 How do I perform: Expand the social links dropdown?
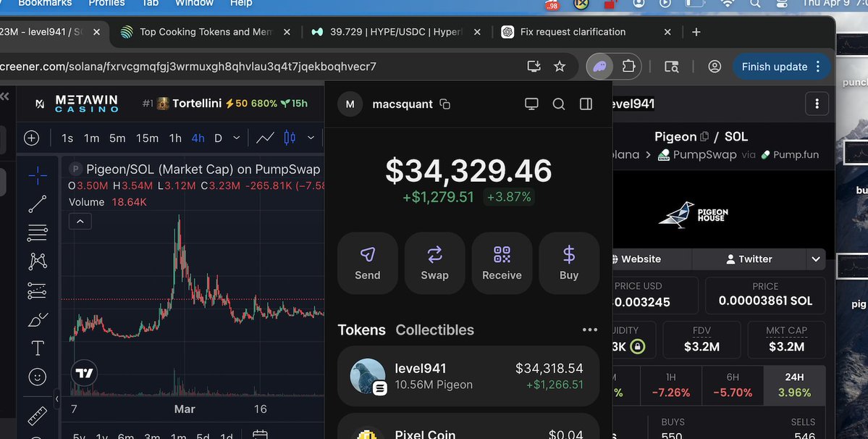point(815,259)
